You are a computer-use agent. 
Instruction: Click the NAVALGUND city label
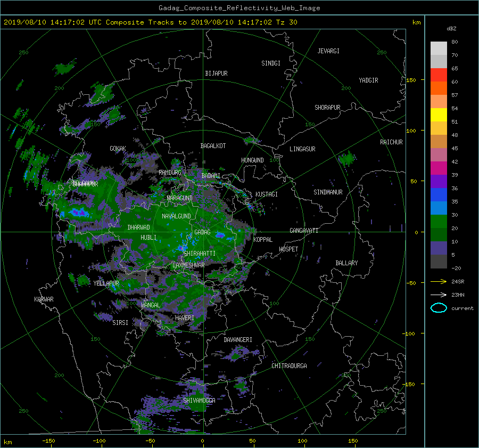pos(176,216)
